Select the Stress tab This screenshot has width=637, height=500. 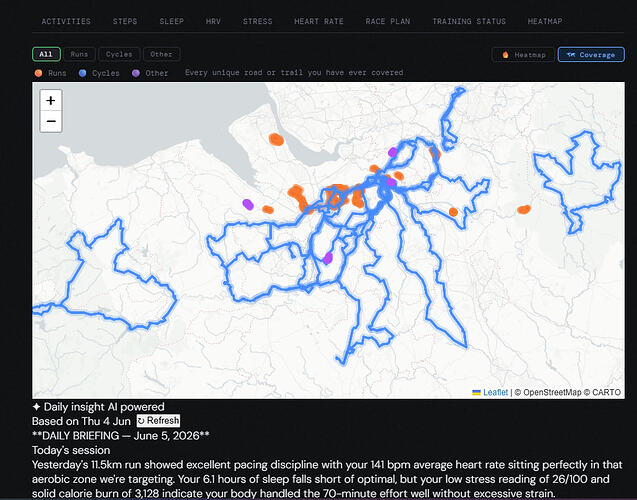[x=258, y=21]
